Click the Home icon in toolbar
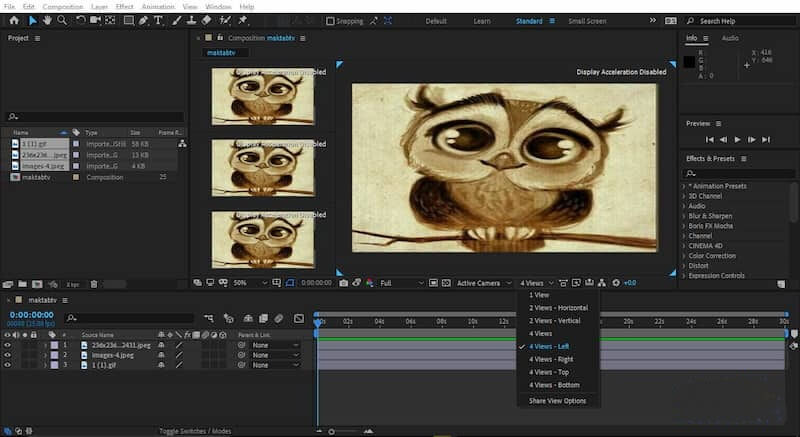 [x=13, y=20]
